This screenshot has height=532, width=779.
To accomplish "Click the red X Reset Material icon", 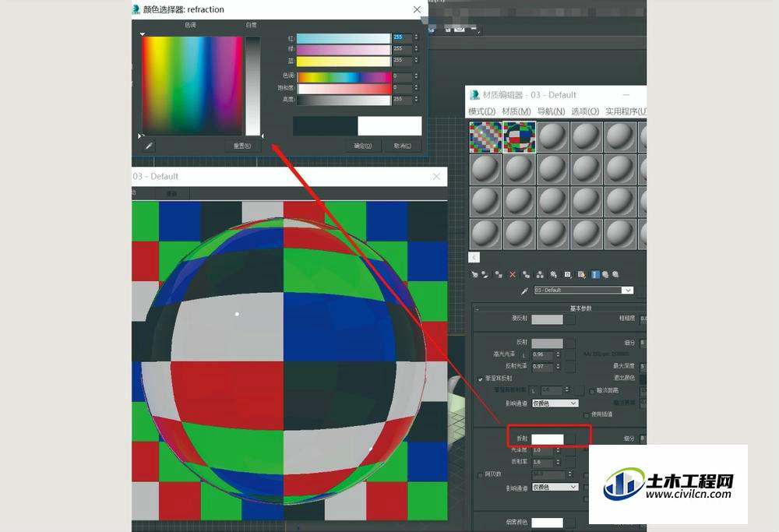I will pos(513,274).
